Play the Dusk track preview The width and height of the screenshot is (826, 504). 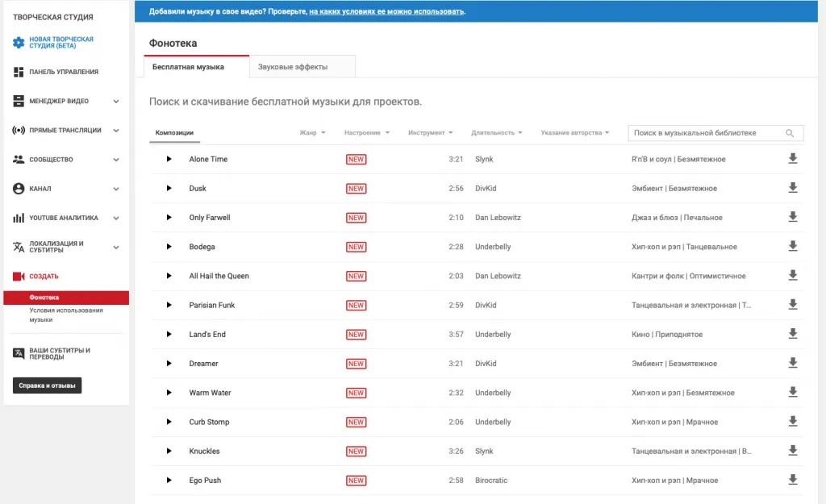click(169, 188)
